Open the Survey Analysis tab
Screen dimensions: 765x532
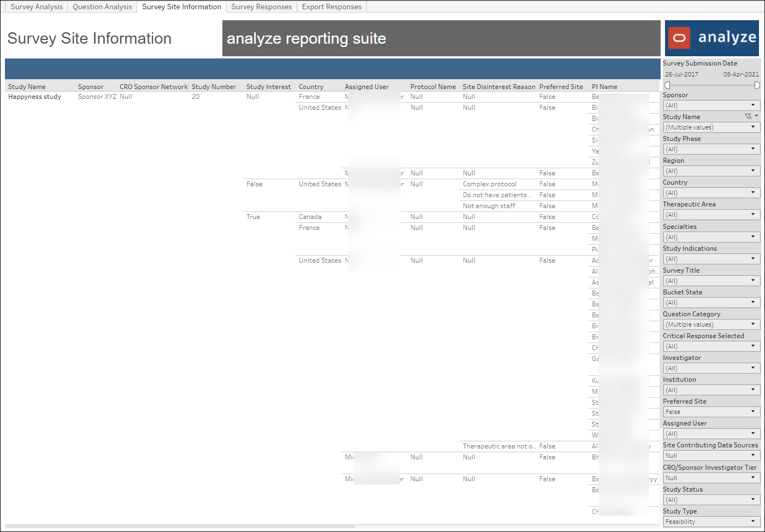pos(37,7)
